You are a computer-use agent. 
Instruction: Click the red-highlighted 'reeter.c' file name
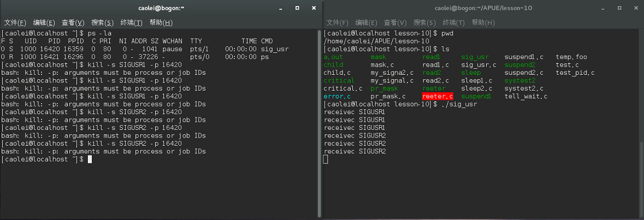[x=438, y=97]
